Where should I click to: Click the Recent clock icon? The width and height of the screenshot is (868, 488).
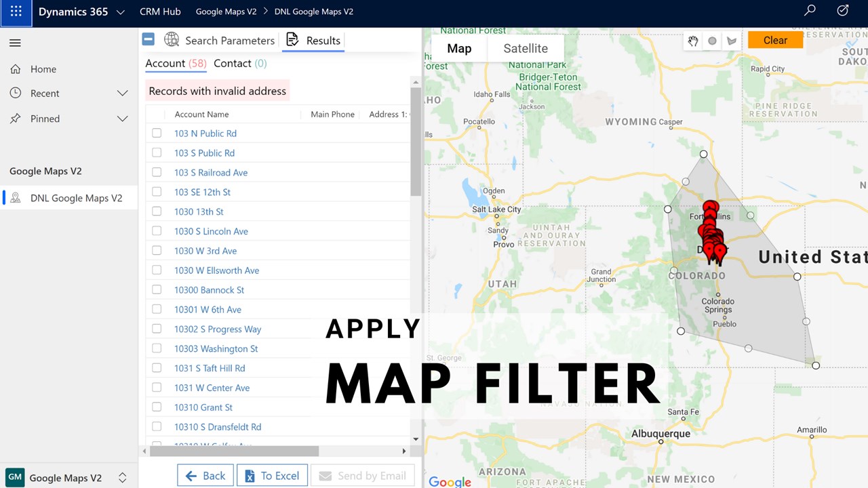15,94
